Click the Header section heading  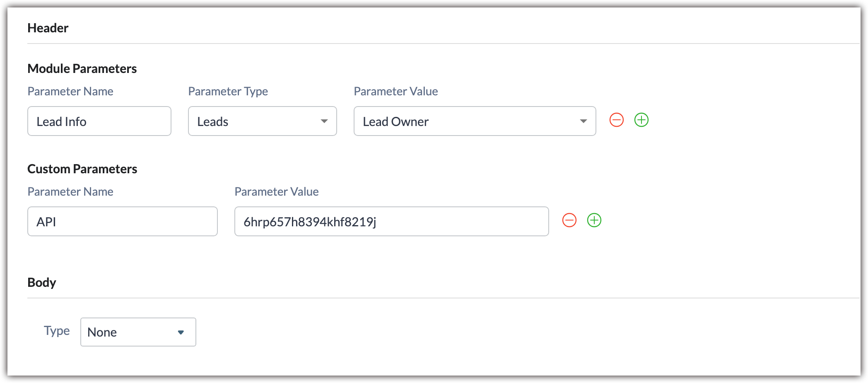click(48, 28)
